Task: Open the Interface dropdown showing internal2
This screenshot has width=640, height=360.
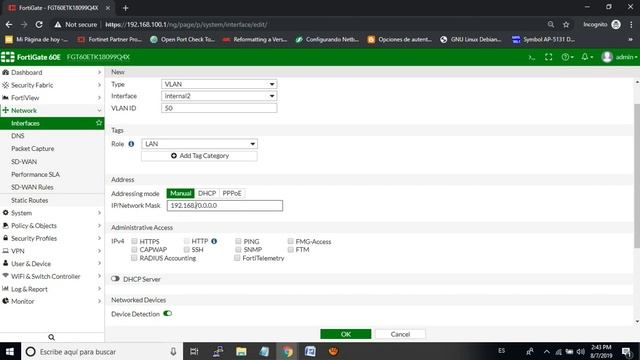Action: click(x=219, y=96)
